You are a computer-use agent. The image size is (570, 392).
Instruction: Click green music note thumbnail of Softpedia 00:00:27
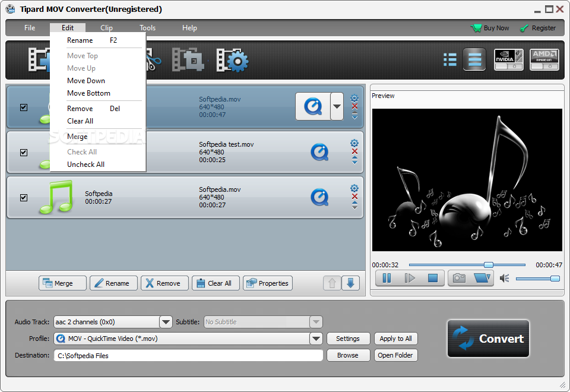point(56,197)
